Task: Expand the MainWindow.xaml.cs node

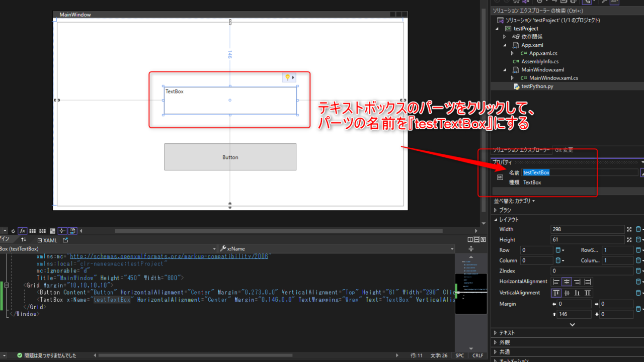Action: click(x=512, y=78)
